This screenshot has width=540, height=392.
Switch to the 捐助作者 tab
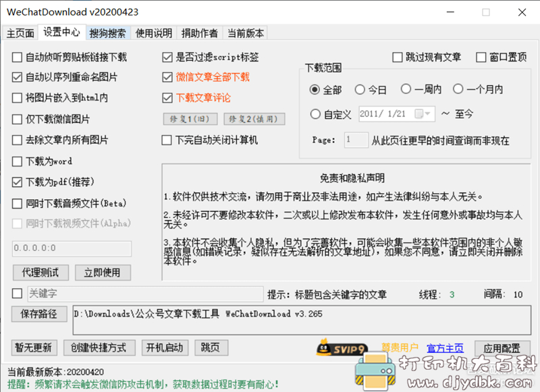point(200,33)
